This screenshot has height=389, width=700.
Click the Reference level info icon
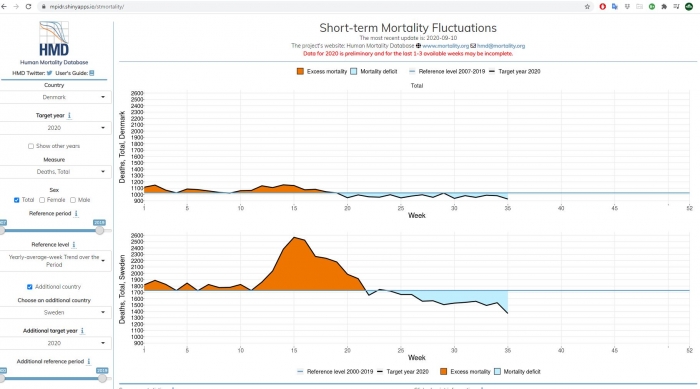(x=74, y=245)
